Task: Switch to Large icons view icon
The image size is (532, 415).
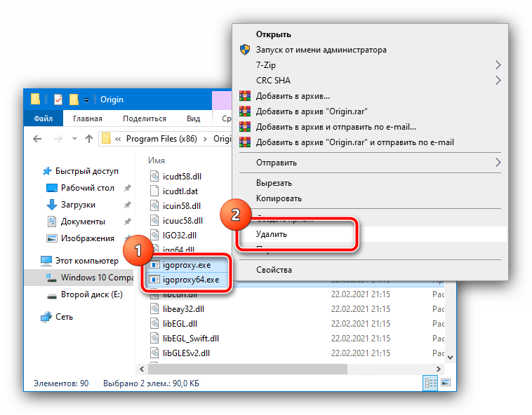Action: (446, 383)
